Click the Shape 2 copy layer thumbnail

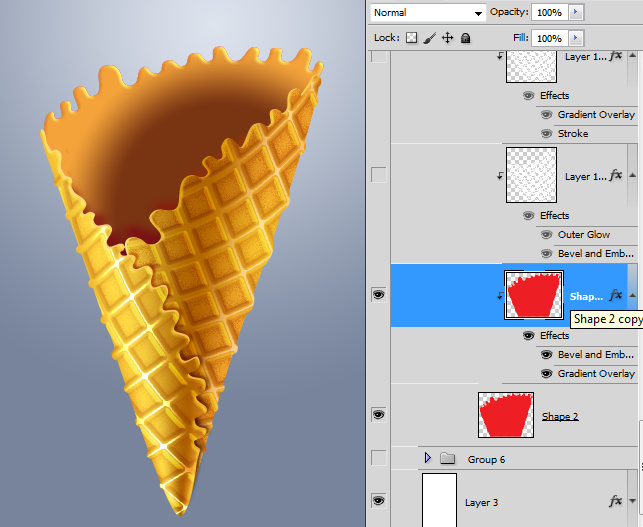tap(534, 295)
